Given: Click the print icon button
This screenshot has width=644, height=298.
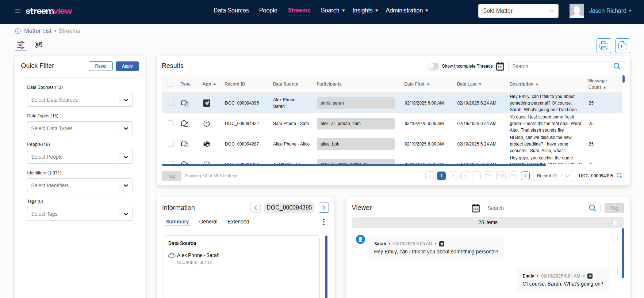Looking at the screenshot, I should [604, 46].
